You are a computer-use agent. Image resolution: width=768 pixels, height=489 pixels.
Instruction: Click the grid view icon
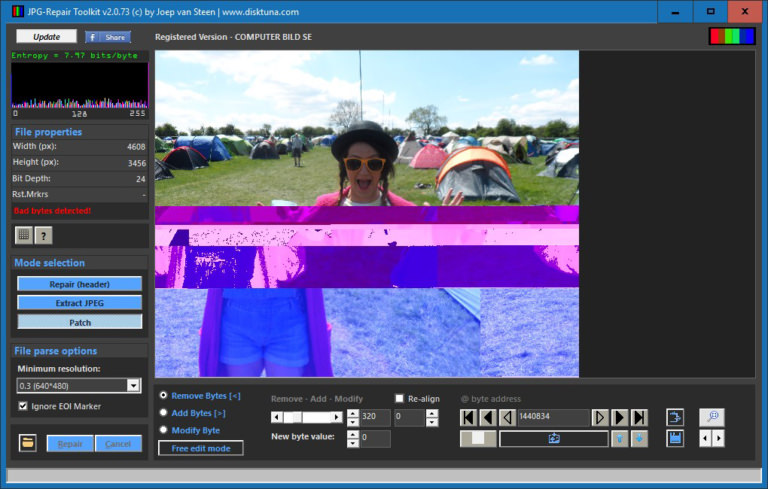(24, 235)
